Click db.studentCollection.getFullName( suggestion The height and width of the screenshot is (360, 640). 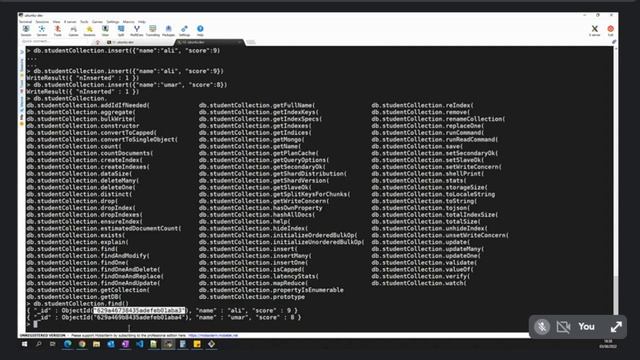click(257, 105)
